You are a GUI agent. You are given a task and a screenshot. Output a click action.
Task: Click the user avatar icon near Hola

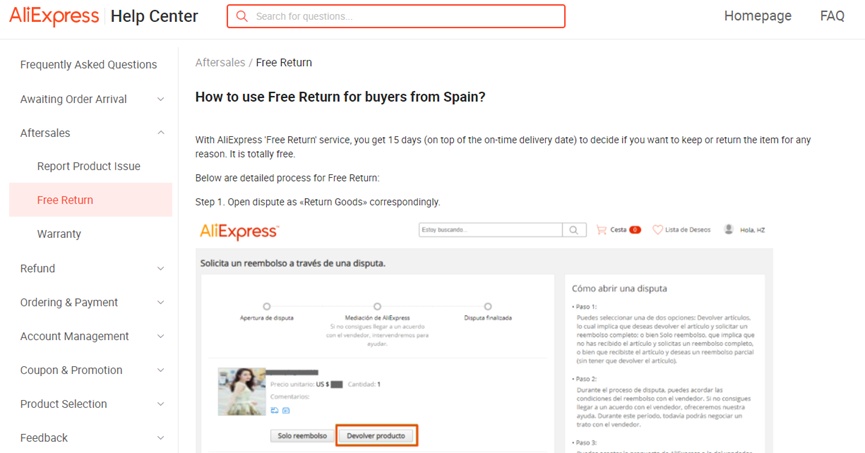click(729, 230)
